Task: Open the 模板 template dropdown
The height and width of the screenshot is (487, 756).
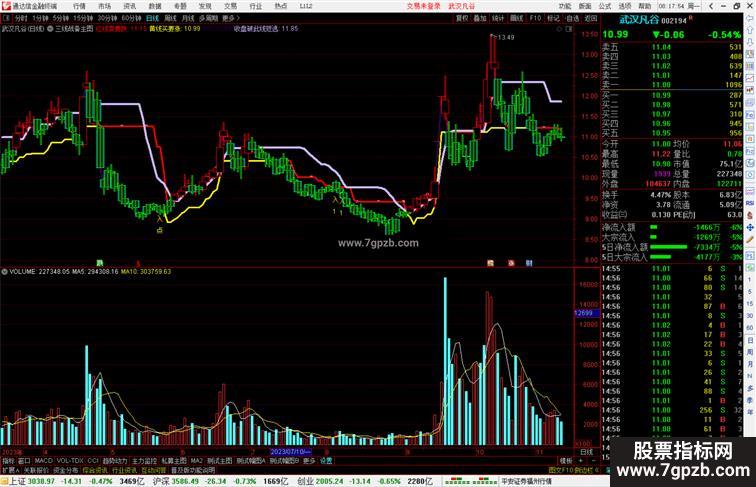Action: tap(566, 461)
